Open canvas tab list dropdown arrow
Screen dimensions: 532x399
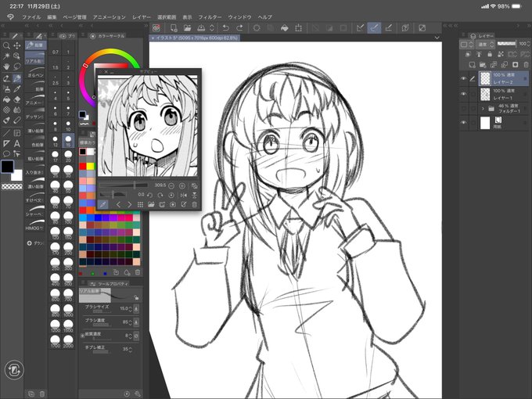[x=437, y=38]
